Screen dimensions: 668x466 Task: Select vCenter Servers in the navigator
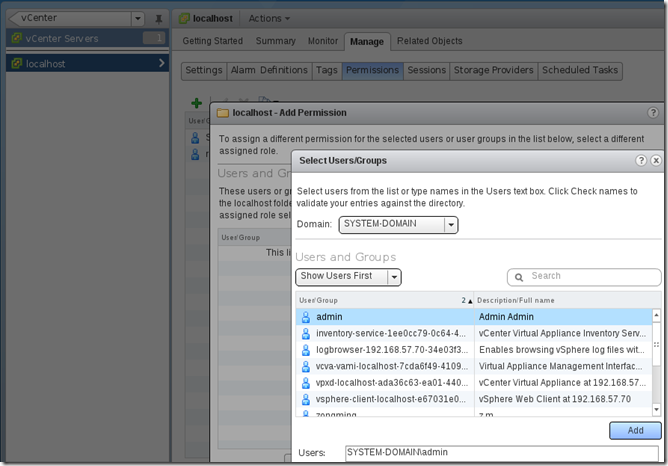click(87, 38)
